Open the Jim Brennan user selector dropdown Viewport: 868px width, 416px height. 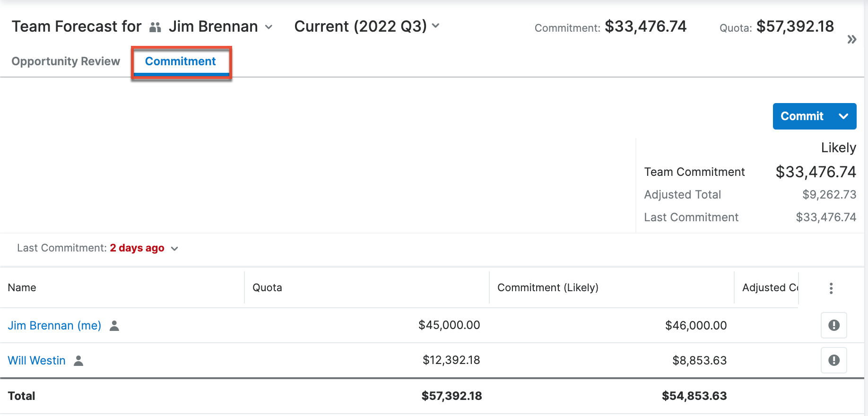pos(269,27)
